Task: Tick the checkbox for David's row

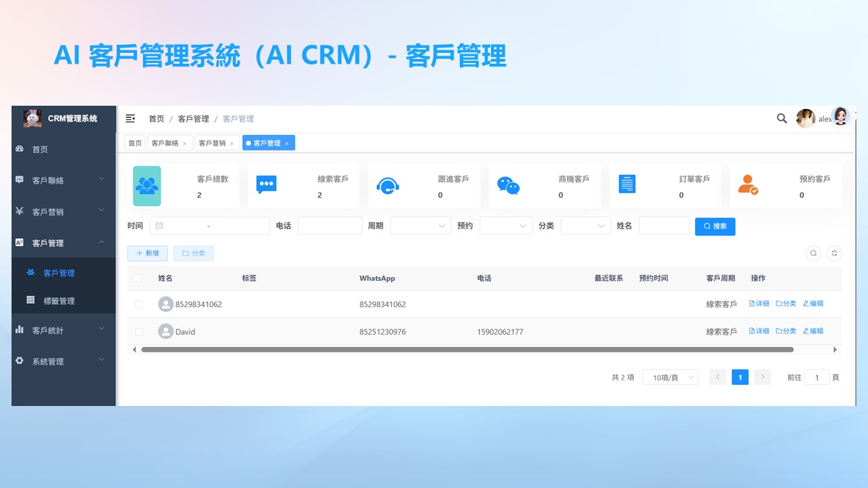Action: coord(138,332)
